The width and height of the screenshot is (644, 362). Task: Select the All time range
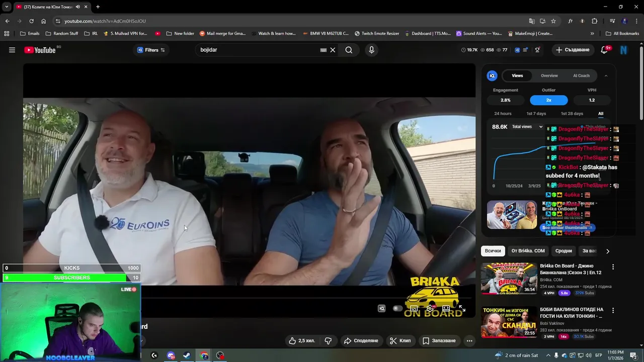pyautogui.click(x=601, y=114)
